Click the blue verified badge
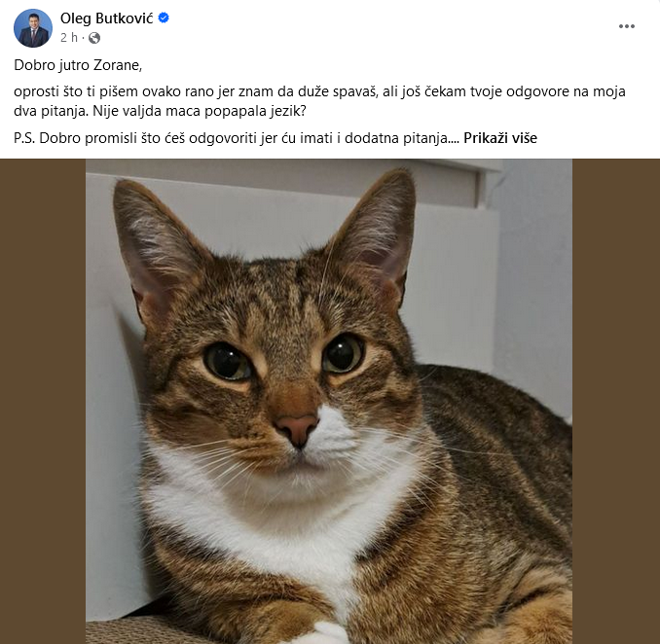 (x=164, y=18)
